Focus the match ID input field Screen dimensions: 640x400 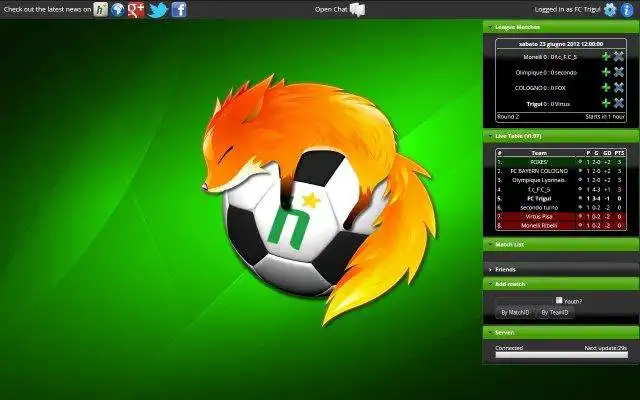pos(524,301)
